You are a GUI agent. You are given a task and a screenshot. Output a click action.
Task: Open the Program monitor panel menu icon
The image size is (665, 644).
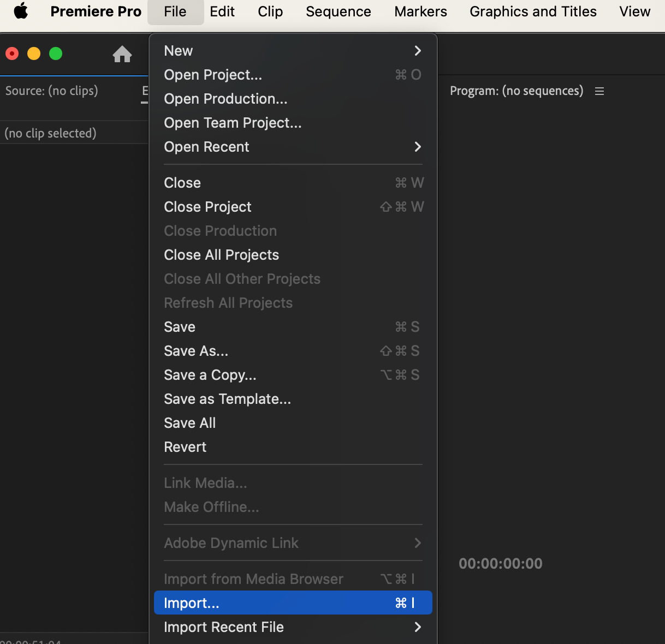tap(599, 91)
